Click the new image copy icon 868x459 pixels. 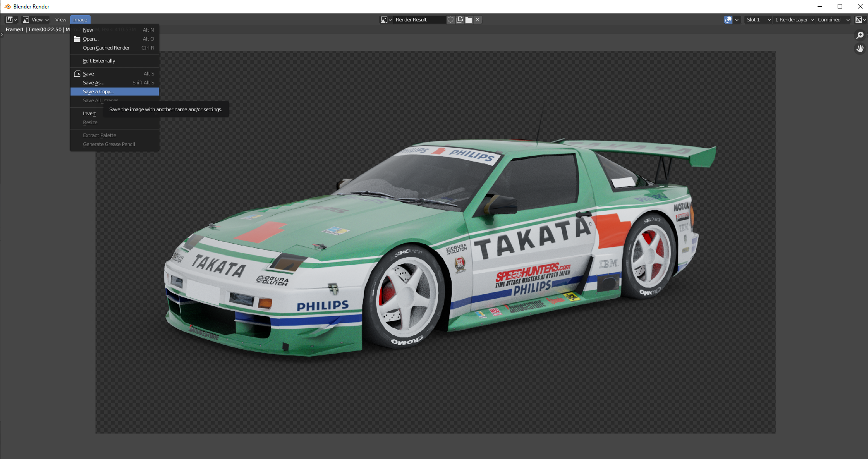click(460, 20)
